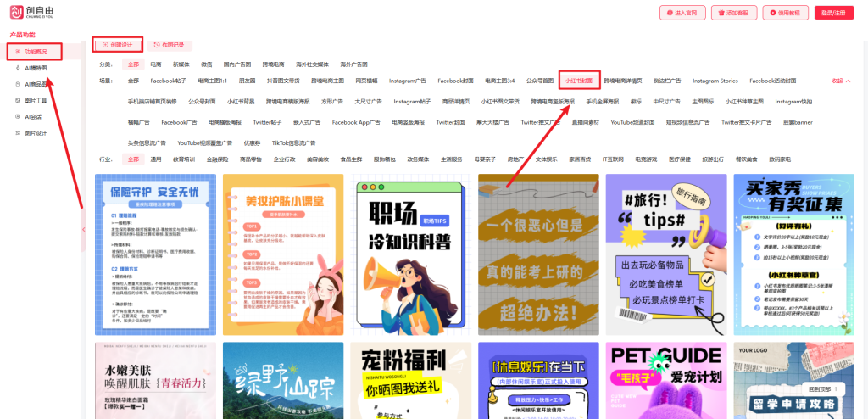Collapse the sidebar with the side handle

84,229
